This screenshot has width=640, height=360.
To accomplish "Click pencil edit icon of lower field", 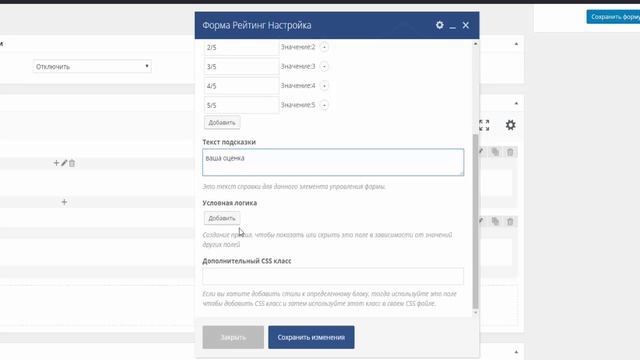I will (481, 221).
